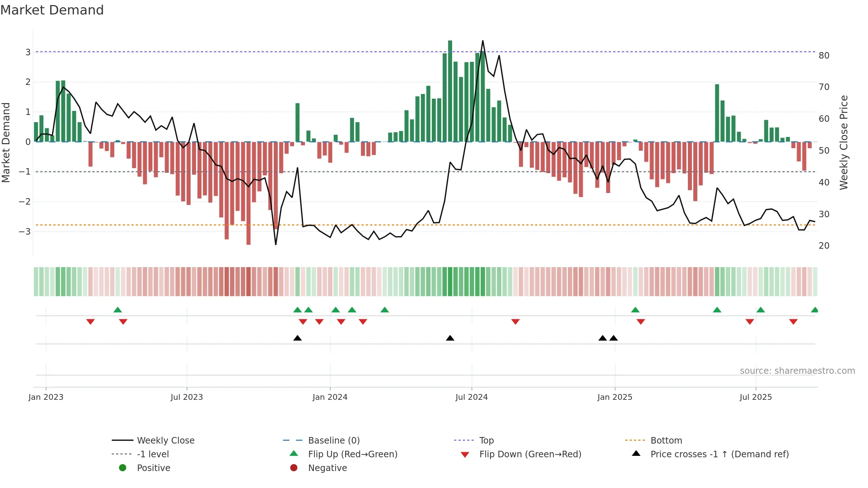Click the −3 tick on demand axis
The image size is (868, 488).
pos(25,231)
